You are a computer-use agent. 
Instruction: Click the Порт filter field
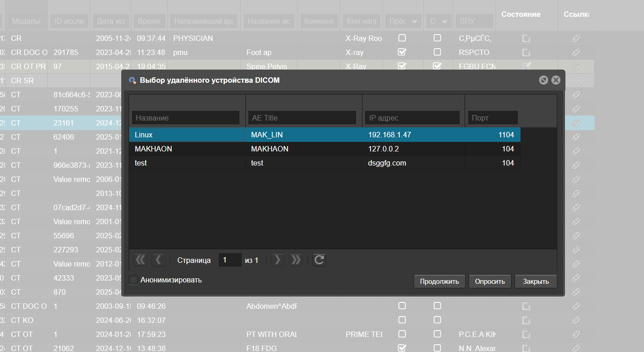tap(493, 118)
